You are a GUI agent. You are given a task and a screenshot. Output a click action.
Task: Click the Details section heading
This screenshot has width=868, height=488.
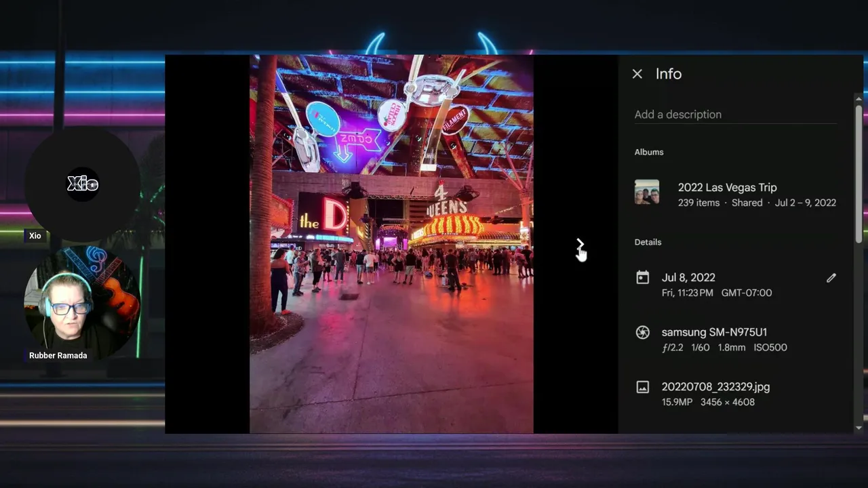click(x=648, y=242)
